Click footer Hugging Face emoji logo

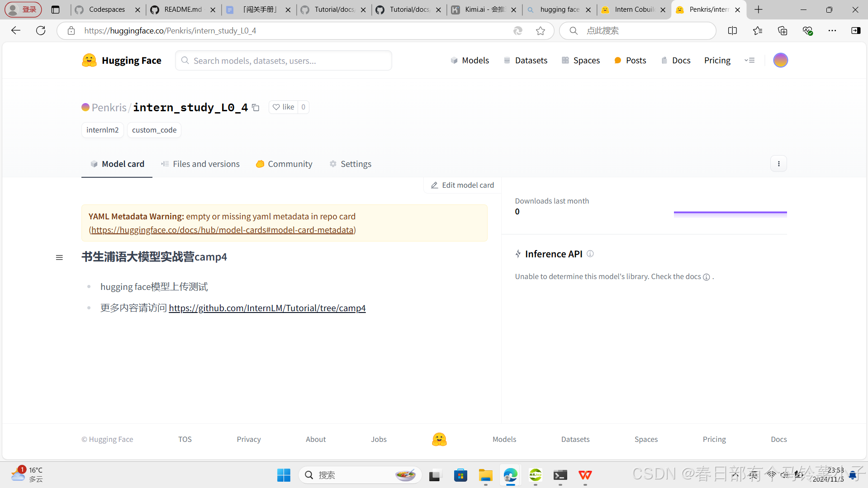point(439,439)
